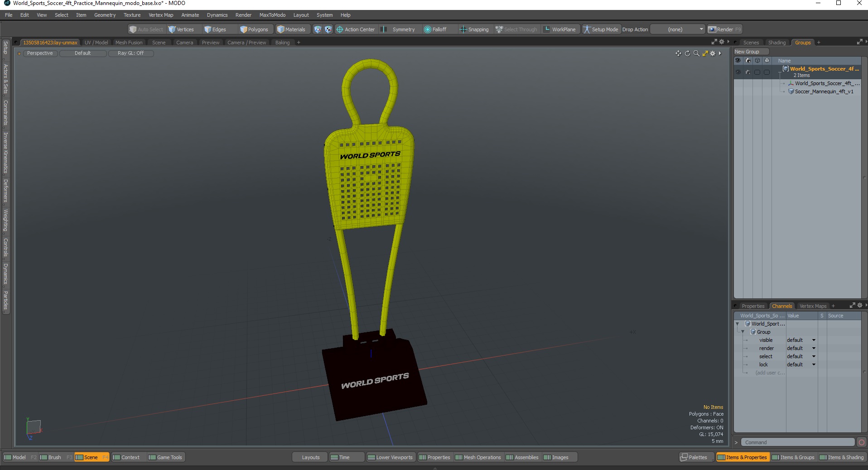Screen dimensions: 868x470
Task: Open the Game Tools layout
Action: tap(165, 457)
